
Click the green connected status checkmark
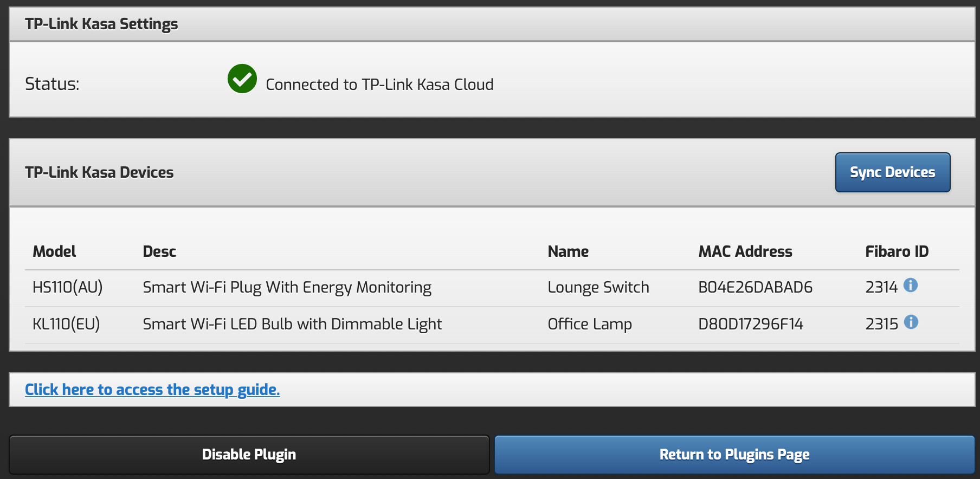pos(242,79)
